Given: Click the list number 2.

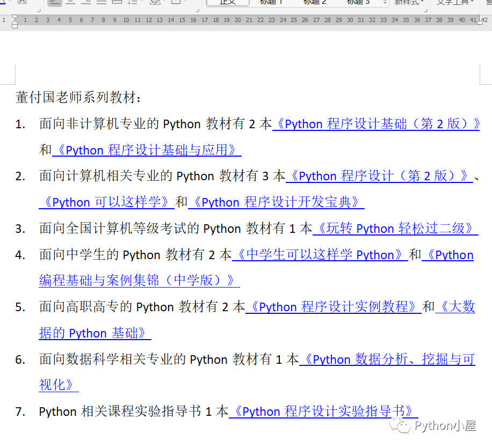Looking at the screenshot, I should 20,177.
